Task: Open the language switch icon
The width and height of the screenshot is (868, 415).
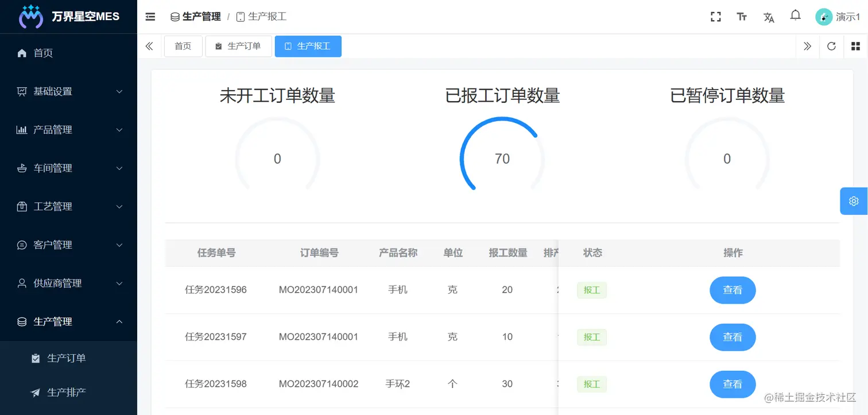Action: point(769,17)
